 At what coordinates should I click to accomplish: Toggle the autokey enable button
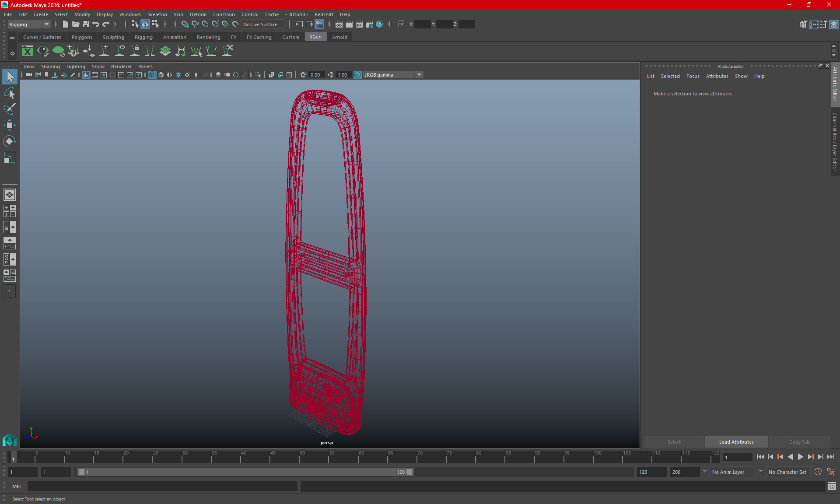(x=817, y=472)
